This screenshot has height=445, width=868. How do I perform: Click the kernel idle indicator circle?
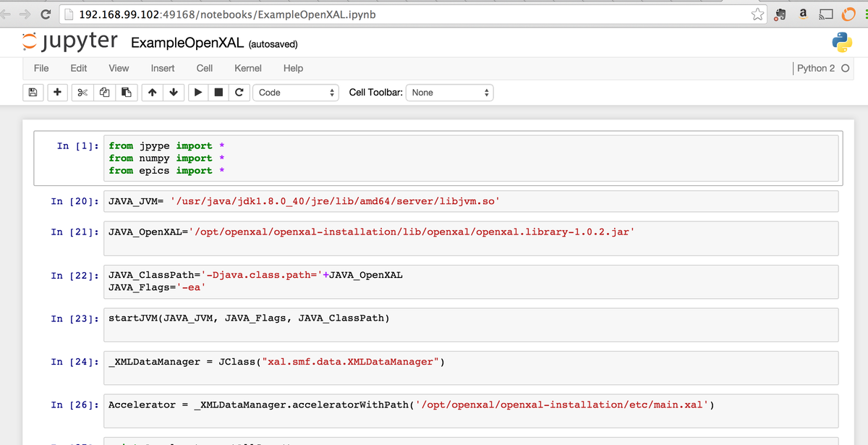pyautogui.click(x=846, y=68)
